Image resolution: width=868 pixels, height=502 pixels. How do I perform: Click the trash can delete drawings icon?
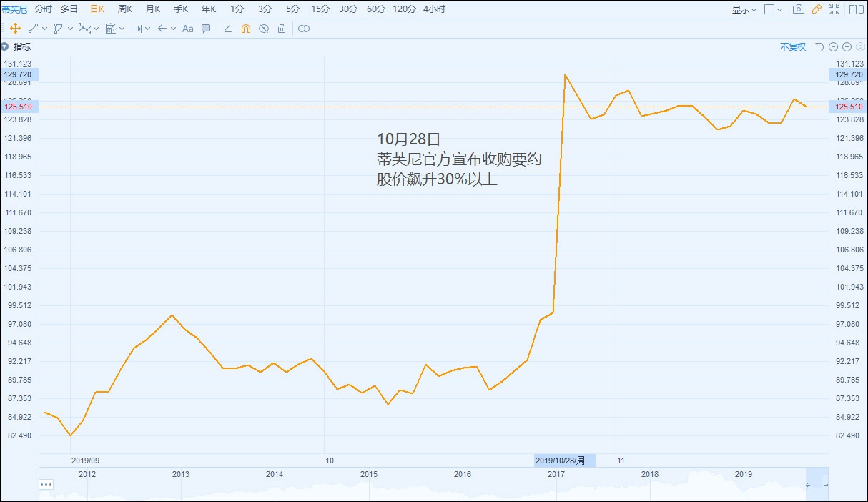point(282,29)
